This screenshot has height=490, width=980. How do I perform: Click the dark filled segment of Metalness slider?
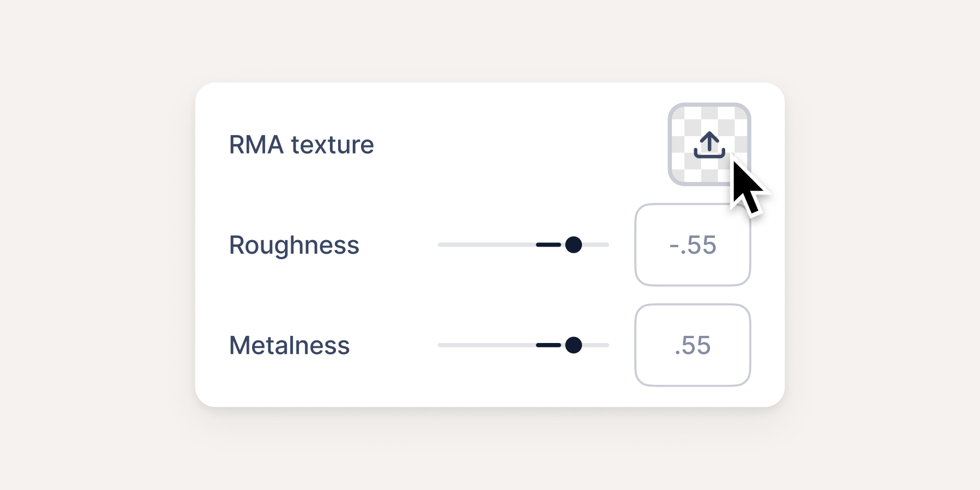[548, 345]
